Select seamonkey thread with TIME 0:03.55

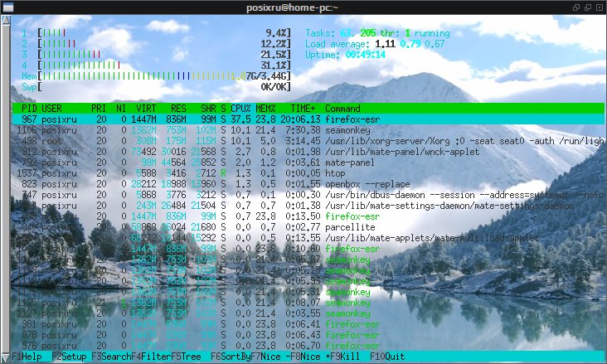coord(308,313)
